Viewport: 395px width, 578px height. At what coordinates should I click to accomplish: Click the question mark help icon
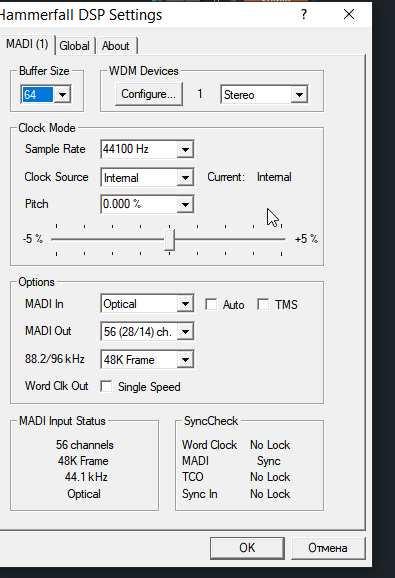[x=304, y=15]
